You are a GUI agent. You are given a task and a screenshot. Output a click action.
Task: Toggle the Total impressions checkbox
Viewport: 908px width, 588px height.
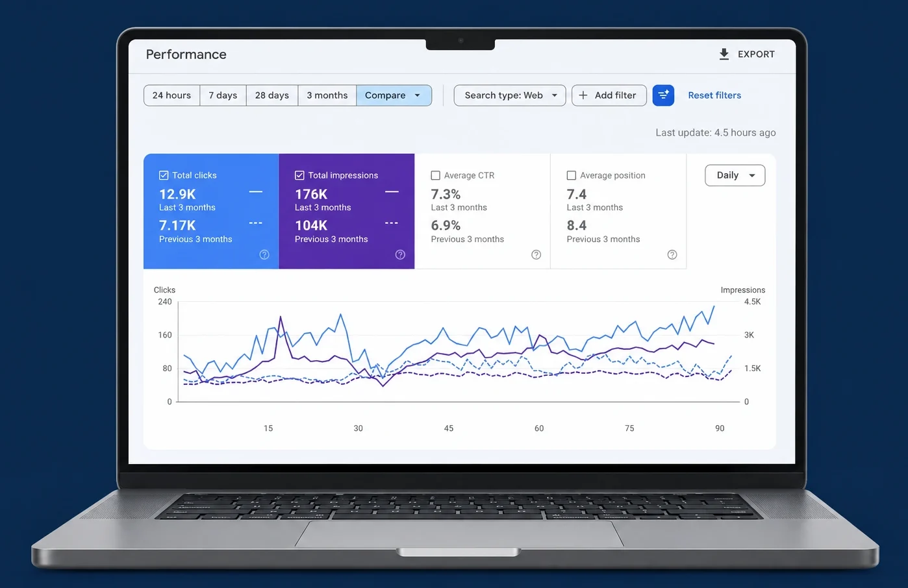tap(299, 175)
